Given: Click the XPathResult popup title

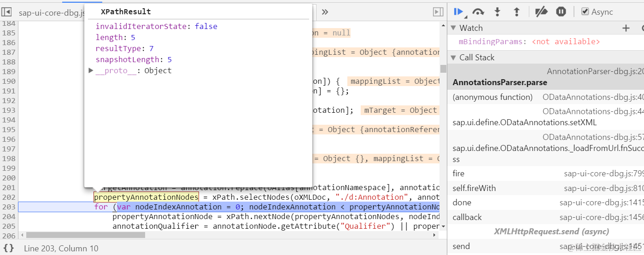Looking at the screenshot, I should (126, 12).
